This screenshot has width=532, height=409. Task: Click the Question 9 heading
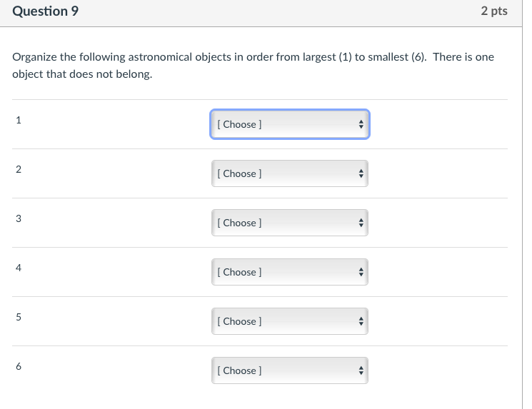[46, 11]
